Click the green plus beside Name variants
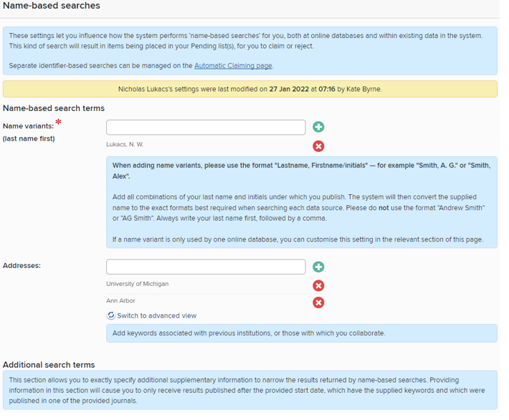Viewport: 509px width, 420px height. tap(318, 127)
